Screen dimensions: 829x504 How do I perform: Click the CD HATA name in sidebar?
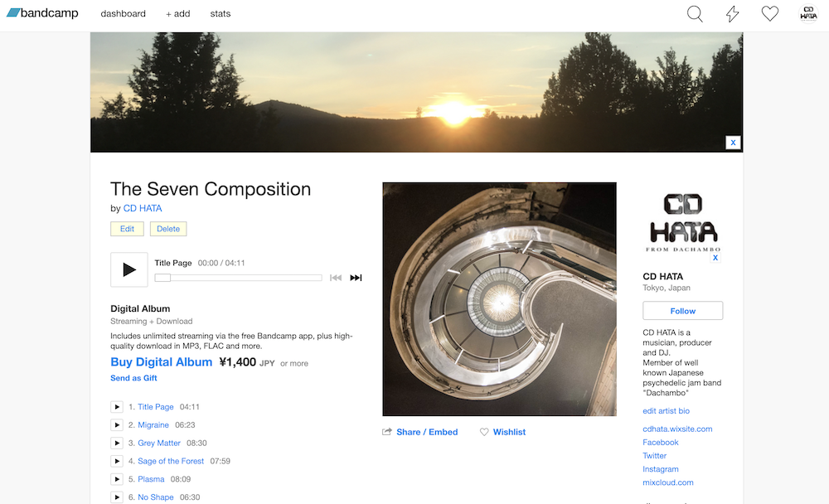pos(663,277)
